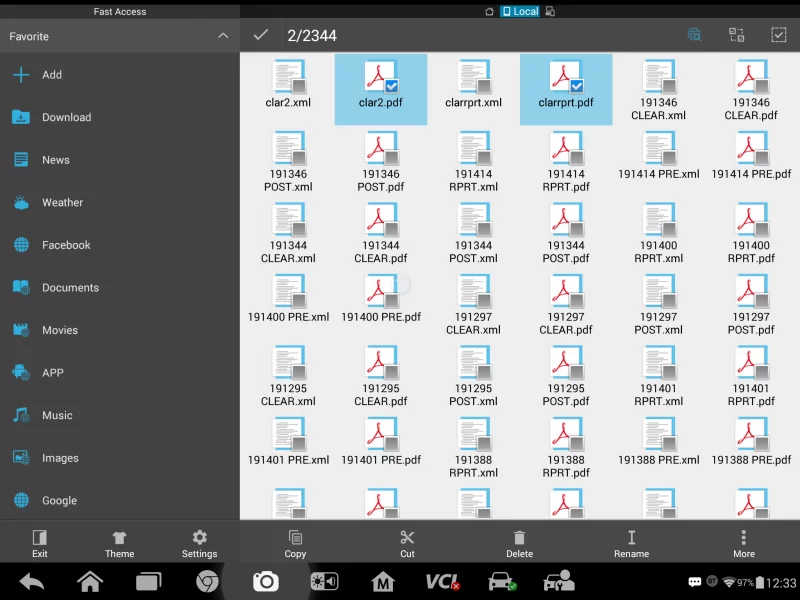Open Documents favorite entry
This screenshot has height=600, width=800.
tap(70, 287)
